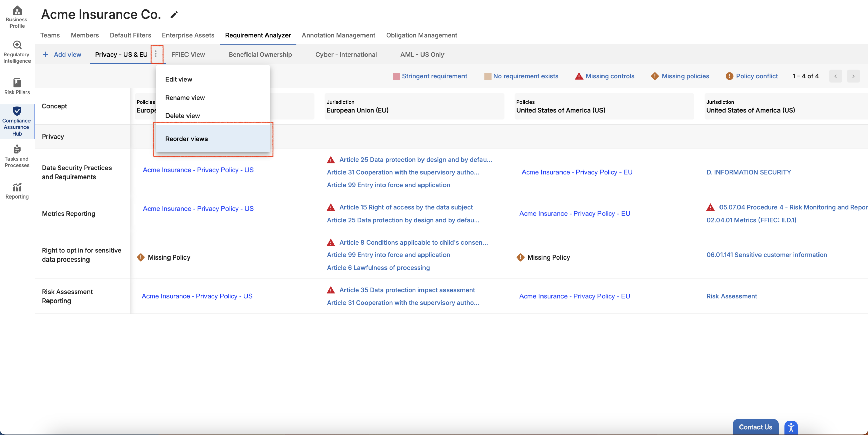The width and height of the screenshot is (868, 435).
Task: Open Tasks and Processes in the sidebar
Action: pyautogui.click(x=17, y=156)
